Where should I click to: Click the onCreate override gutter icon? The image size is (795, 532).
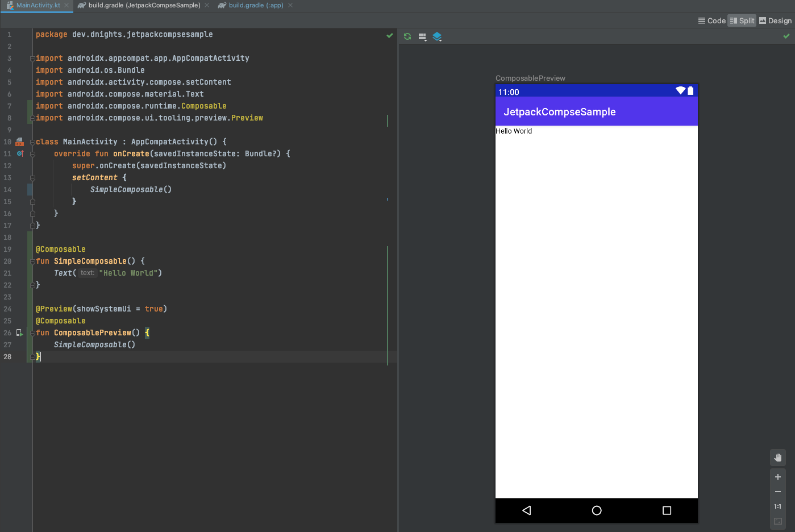(x=20, y=153)
